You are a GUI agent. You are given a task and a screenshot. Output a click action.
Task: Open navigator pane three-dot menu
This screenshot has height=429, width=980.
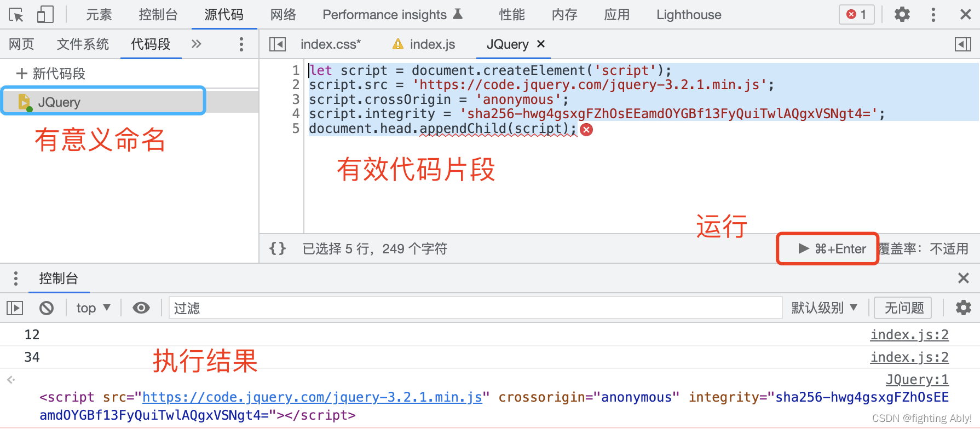241,44
